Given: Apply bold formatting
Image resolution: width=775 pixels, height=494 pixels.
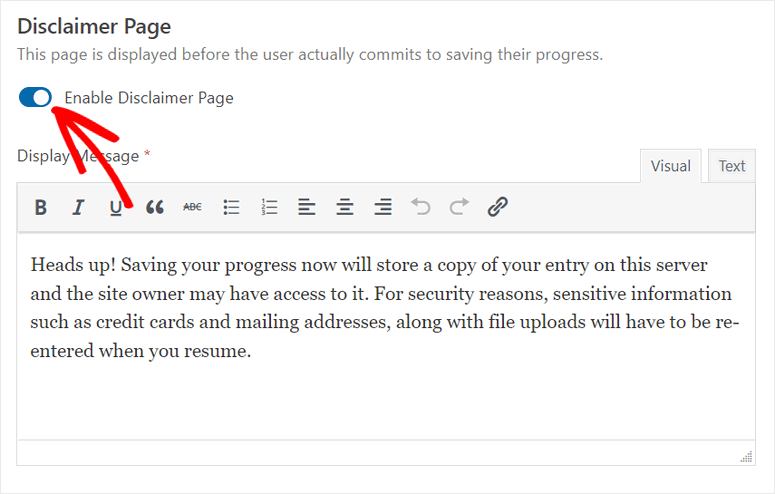Looking at the screenshot, I should pyautogui.click(x=41, y=207).
